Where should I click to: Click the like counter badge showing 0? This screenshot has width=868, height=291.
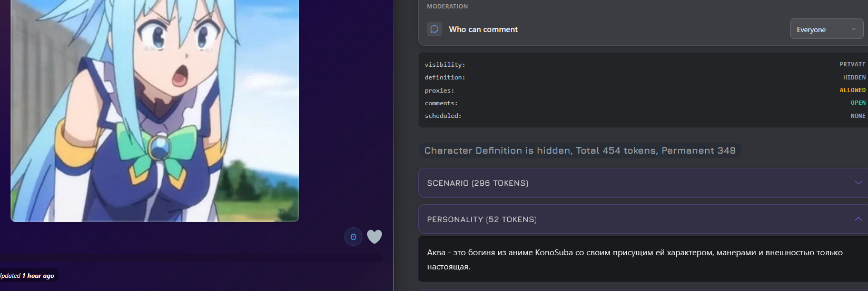pyautogui.click(x=353, y=237)
